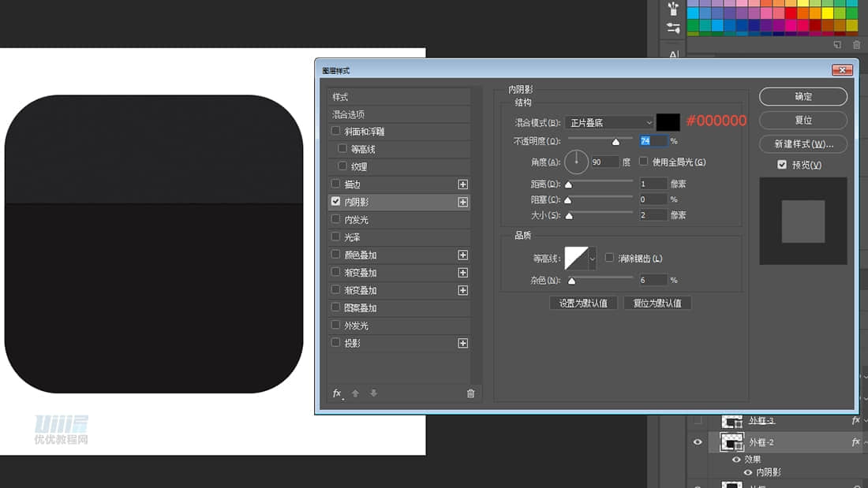Click plus icon on the second 渐变叠加 row
The image size is (868, 488).
[462, 290]
